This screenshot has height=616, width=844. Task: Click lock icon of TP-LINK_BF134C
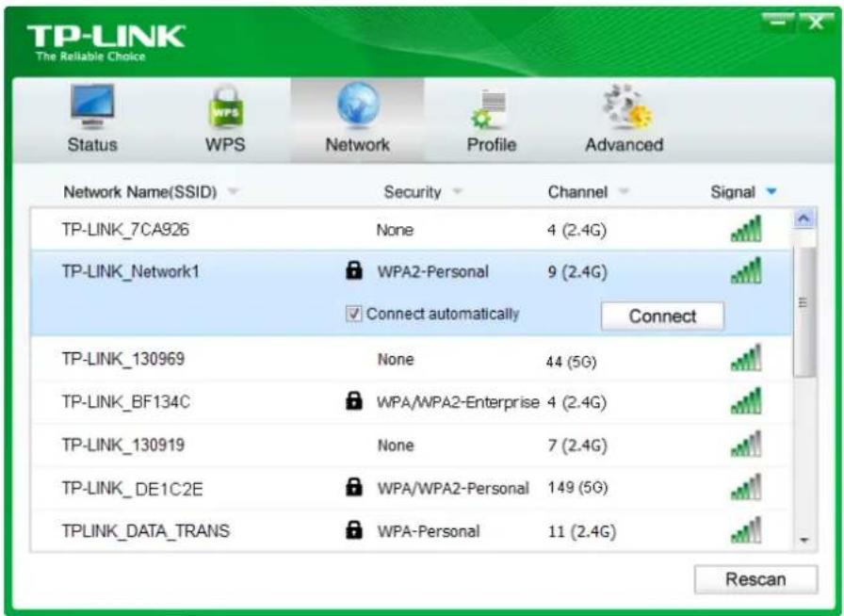coord(353,400)
